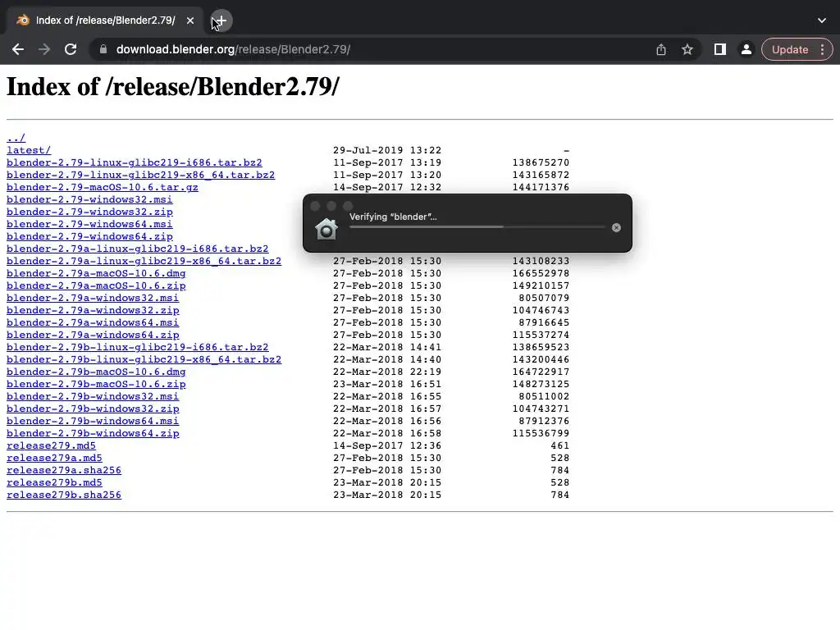840x630 pixels.
Task: Open the parent directory ../ link
Action: [16, 138]
